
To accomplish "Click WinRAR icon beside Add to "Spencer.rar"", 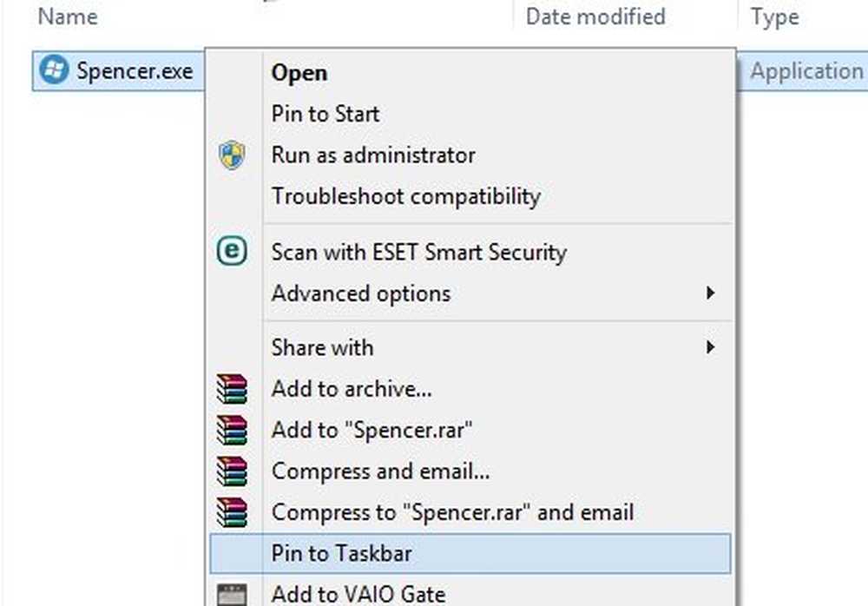I will [x=232, y=430].
